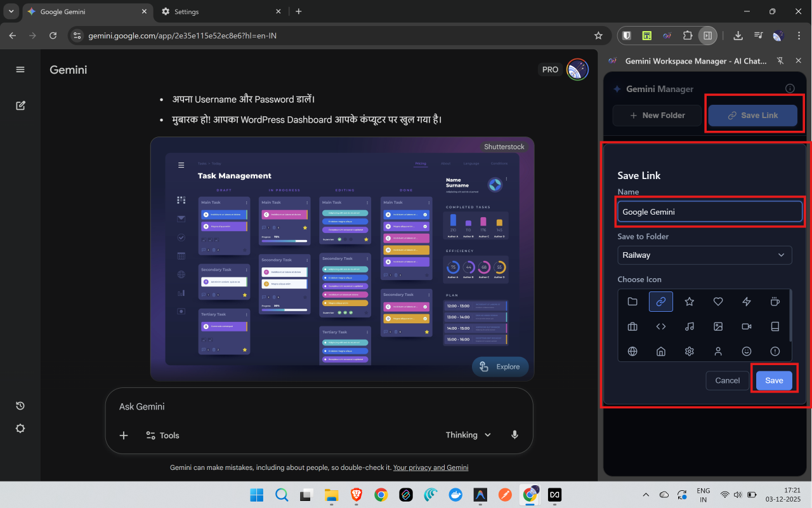Image resolution: width=812 pixels, height=508 pixels.
Task: Select the book icon
Action: (x=775, y=326)
